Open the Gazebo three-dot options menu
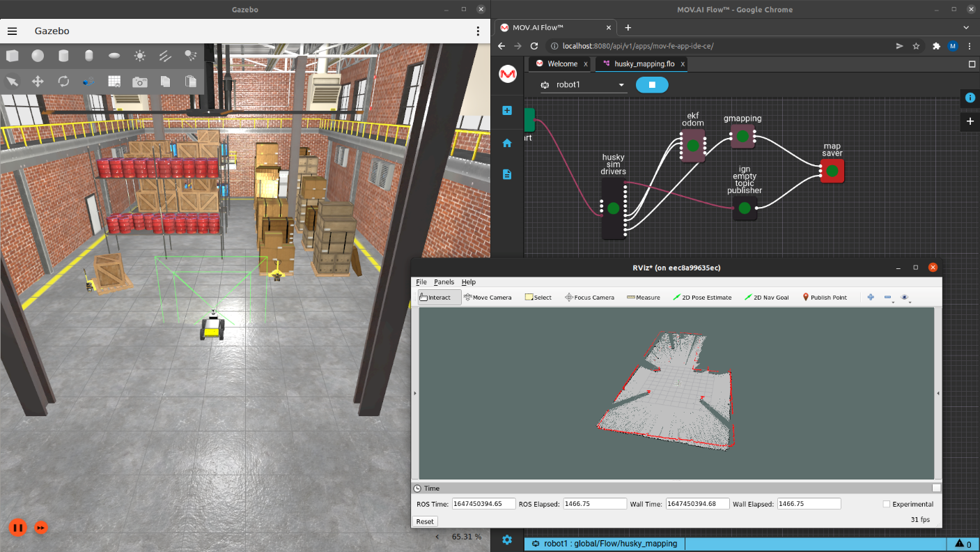 coord(478,31)
